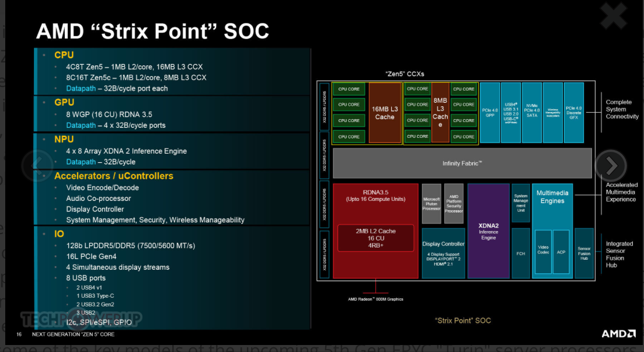Click the NPU section heading
644x352 pixels.
64,139
